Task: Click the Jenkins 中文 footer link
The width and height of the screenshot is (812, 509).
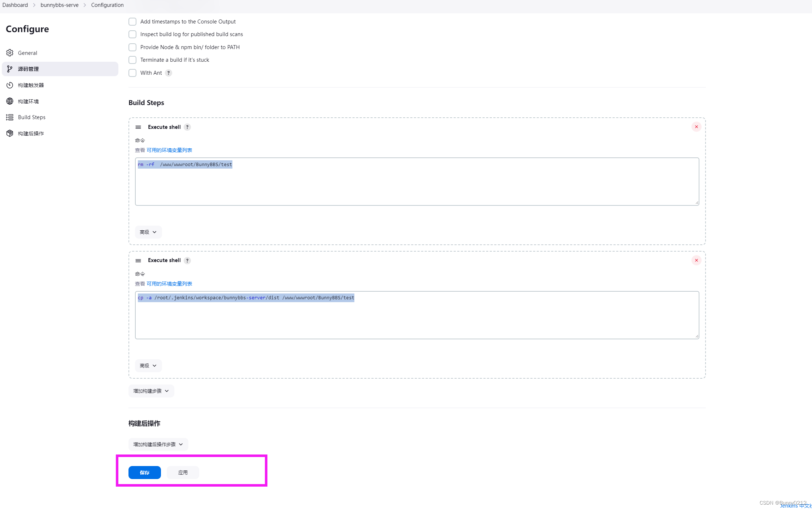Action: [796, 506]
